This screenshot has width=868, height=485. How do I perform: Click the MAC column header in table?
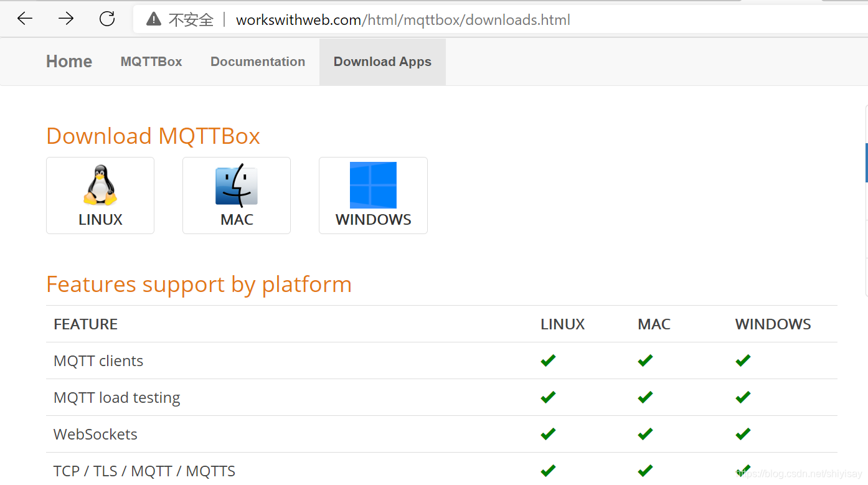click(x=654, y=324)
